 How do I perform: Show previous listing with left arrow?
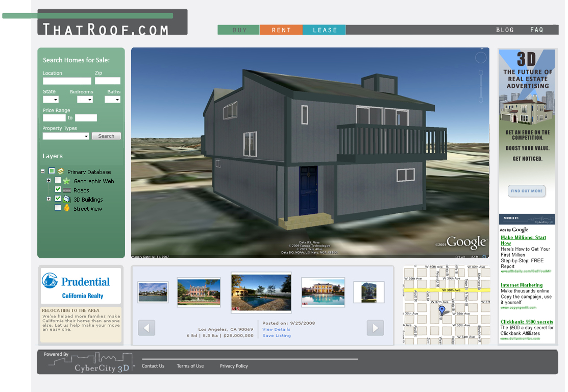(146, 328)
